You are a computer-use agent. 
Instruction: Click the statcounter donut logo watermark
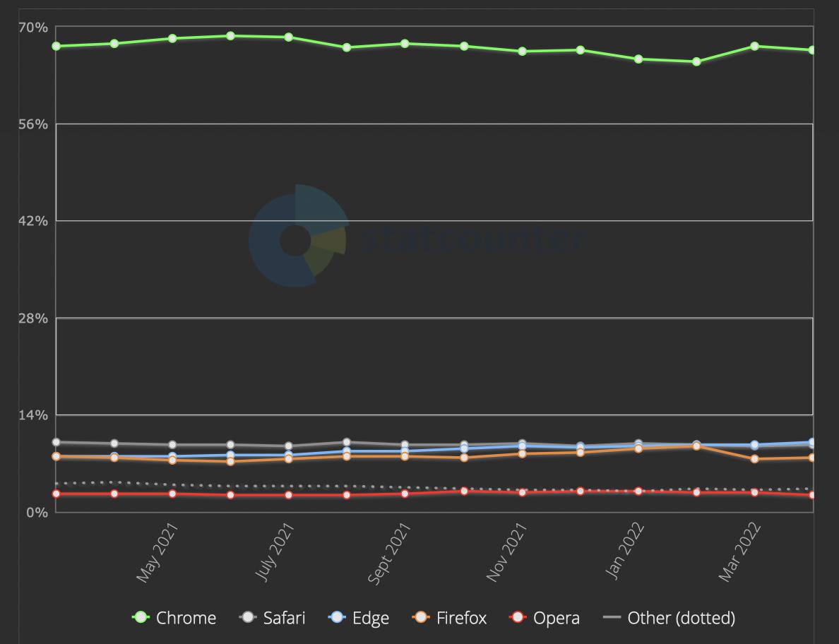297,238
